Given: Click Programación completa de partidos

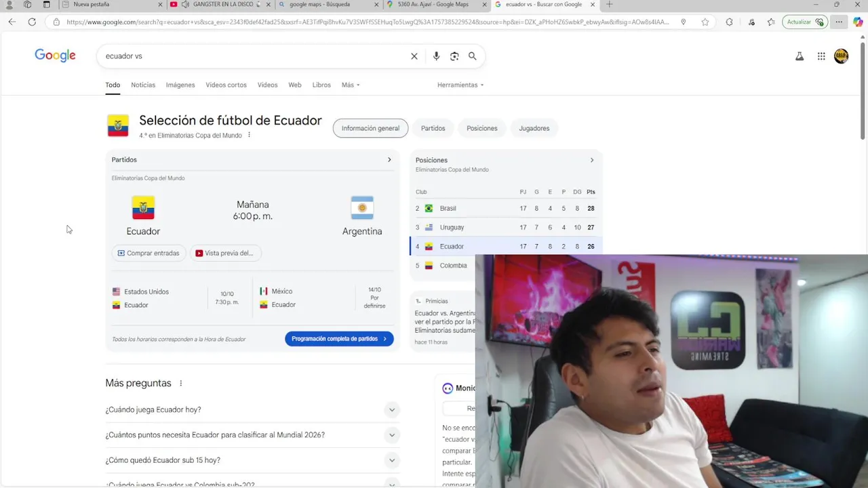Looking at the screenshot, I should coord(339,339).
